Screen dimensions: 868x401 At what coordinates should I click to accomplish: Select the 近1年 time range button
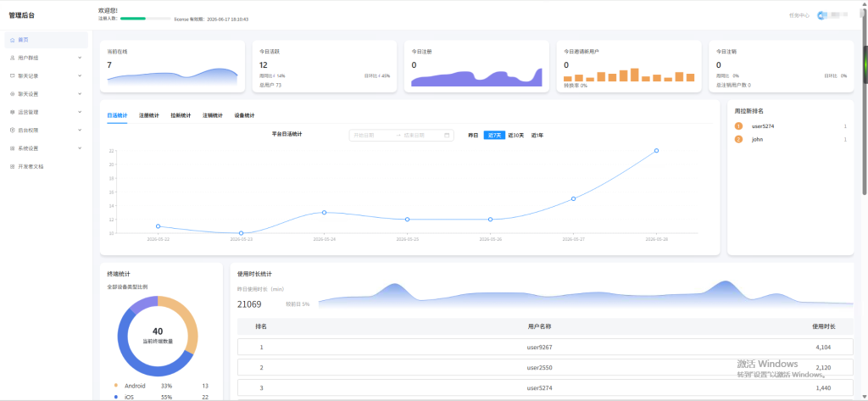point(537,135)
